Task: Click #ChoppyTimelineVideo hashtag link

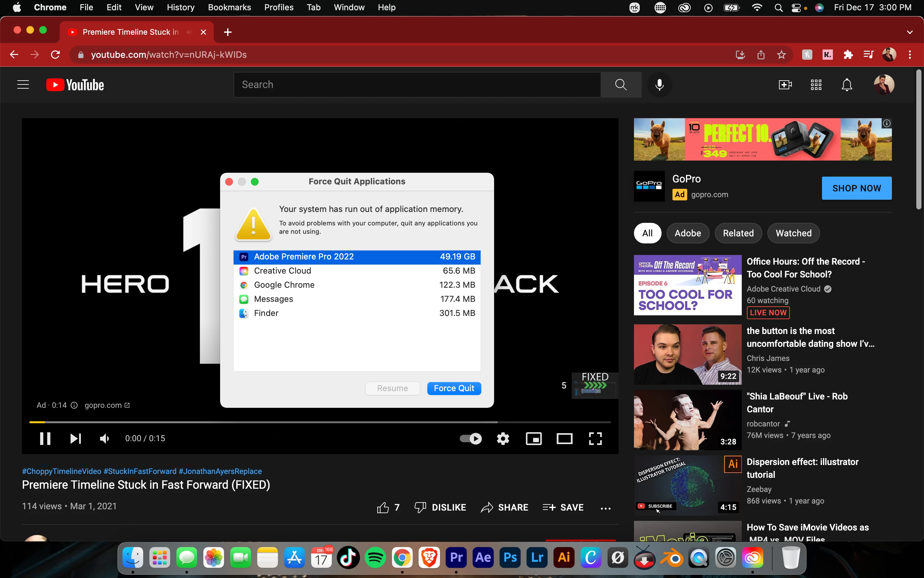Action: tap(62, 471)
